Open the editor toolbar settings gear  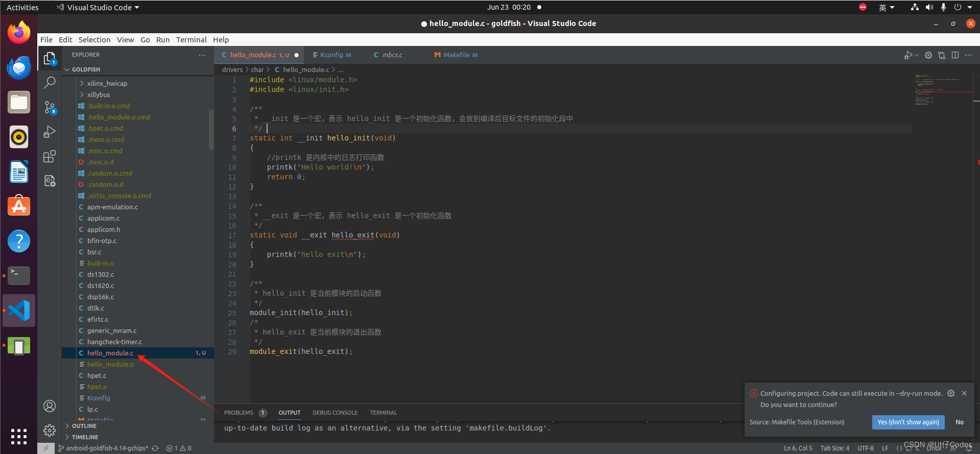click(928, 55)
